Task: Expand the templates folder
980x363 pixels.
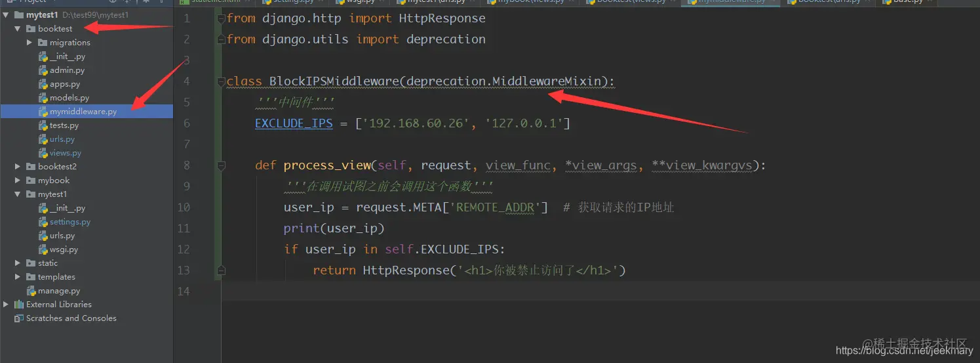Action: point(18,277)
